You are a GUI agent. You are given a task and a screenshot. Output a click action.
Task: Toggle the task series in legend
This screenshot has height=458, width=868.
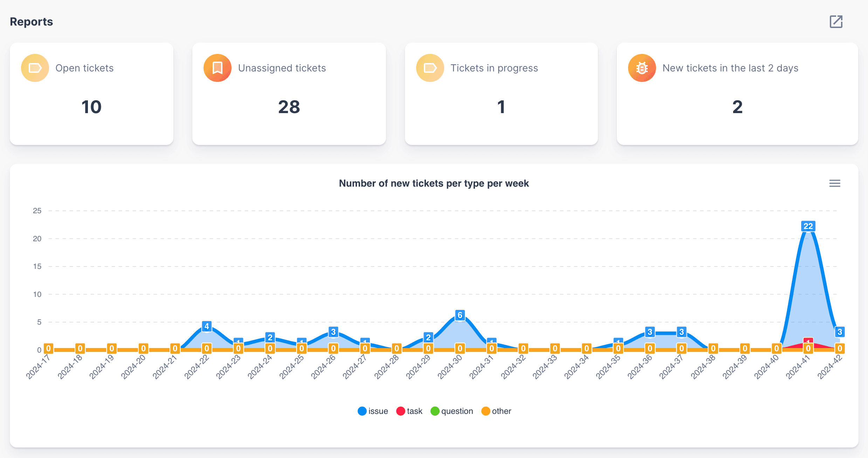coord(414,411)
